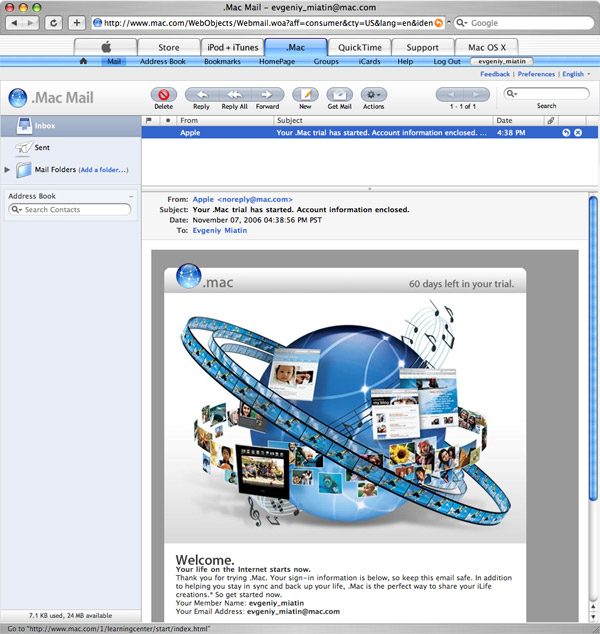600x634 pixels.
Task: Open the Apple logo tab
Action: [106, 47]
